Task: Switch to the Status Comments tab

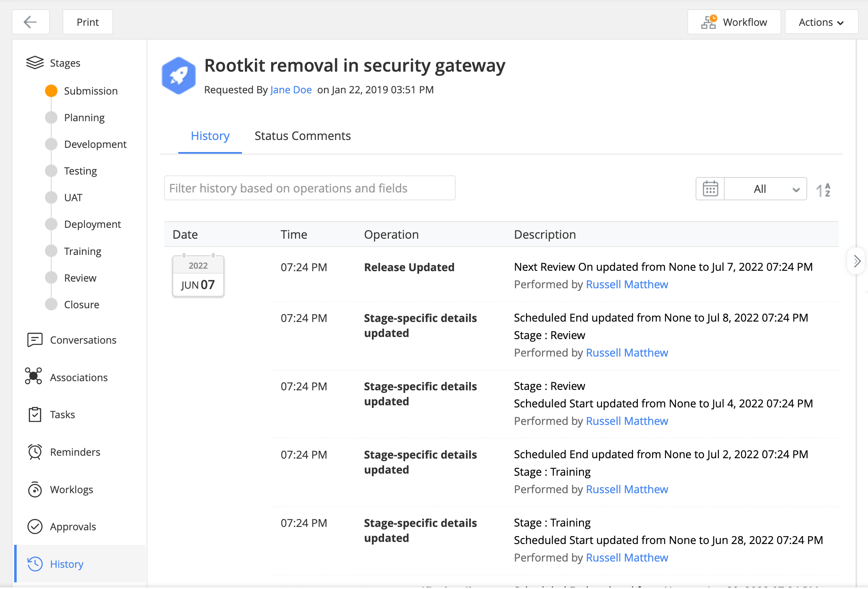Action: click(302, 136)
